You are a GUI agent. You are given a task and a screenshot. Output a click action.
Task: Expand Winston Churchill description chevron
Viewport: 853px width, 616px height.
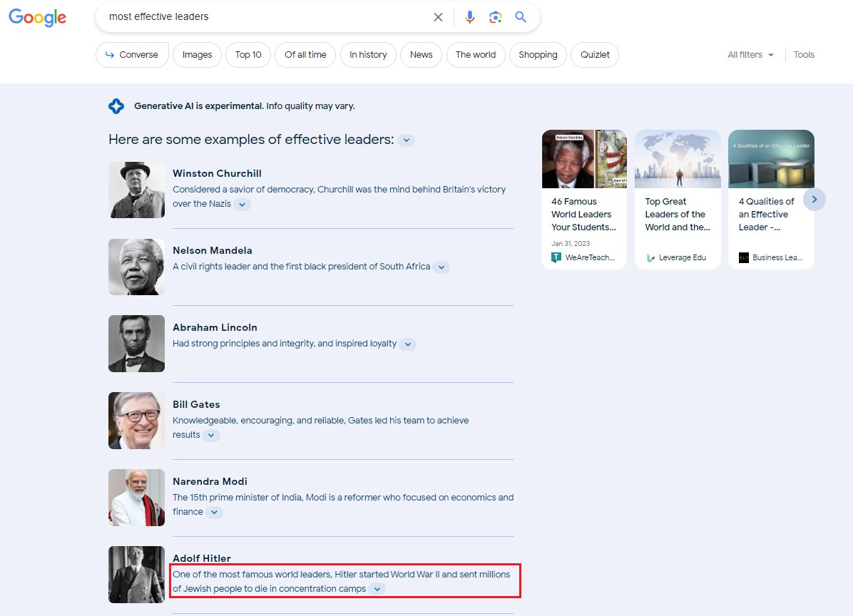[x=242, y=205]
